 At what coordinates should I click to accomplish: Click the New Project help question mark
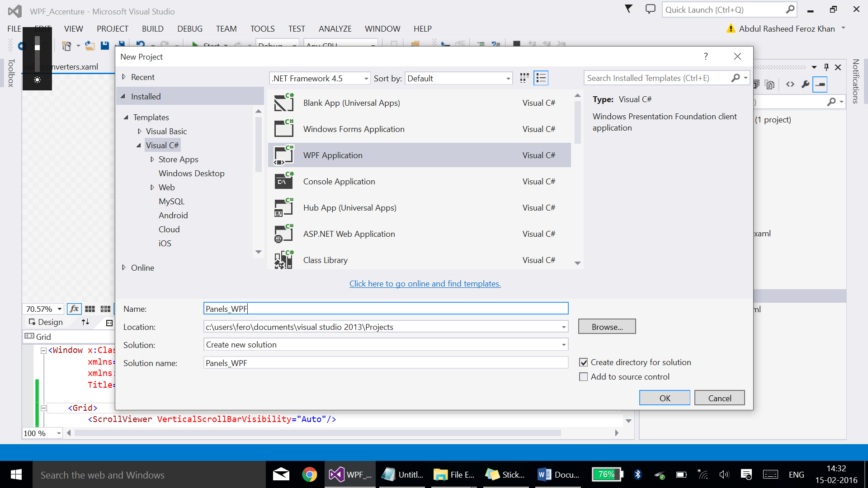706,56
